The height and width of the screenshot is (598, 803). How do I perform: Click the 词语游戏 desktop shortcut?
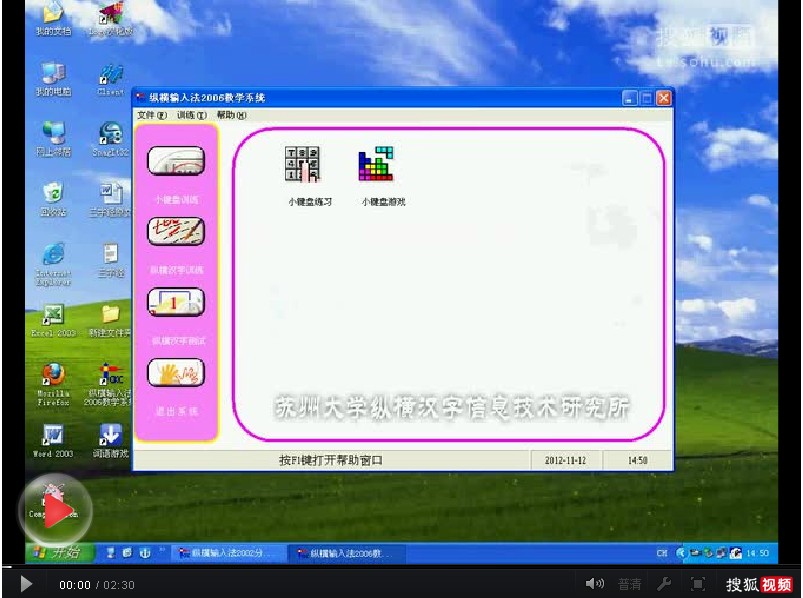(x=111, y=440)
